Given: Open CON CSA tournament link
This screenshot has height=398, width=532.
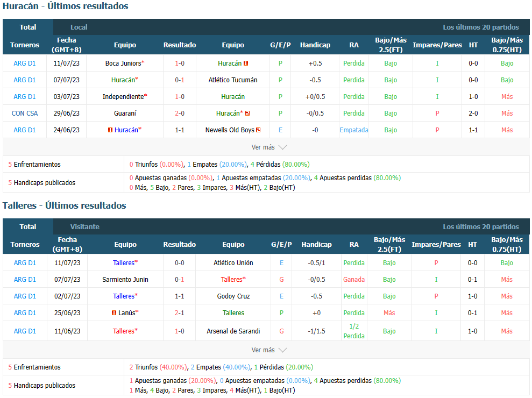Looking at the screenshot, I should (x=24, y=113).
